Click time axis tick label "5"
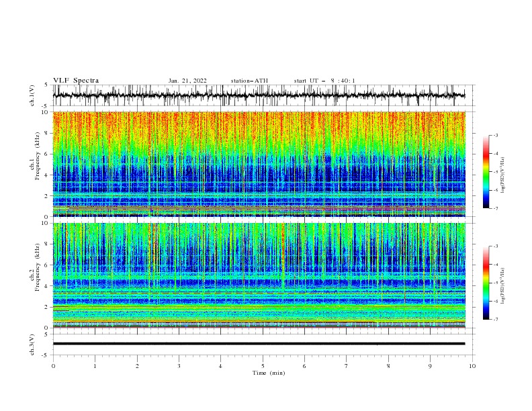Image resolution: width=532 pixels, height=411 pixels. (x=263, y=366)
